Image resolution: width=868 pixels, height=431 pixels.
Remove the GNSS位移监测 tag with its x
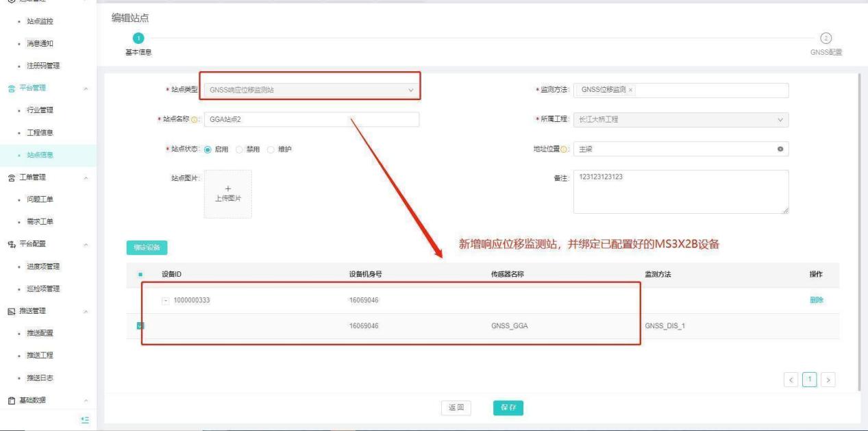click(630, 90)
